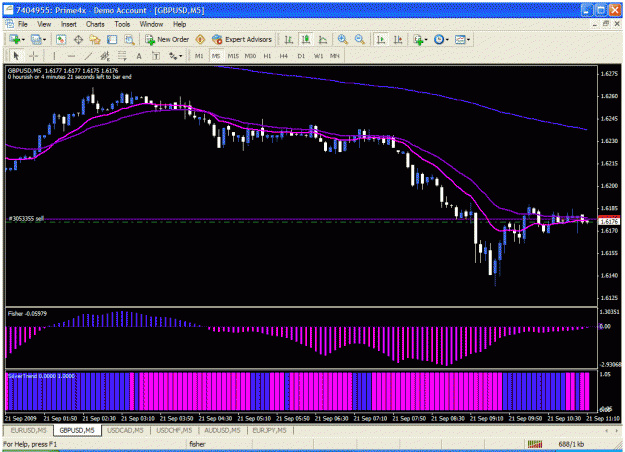Select the cursor arrow tool

coord(16,56)
